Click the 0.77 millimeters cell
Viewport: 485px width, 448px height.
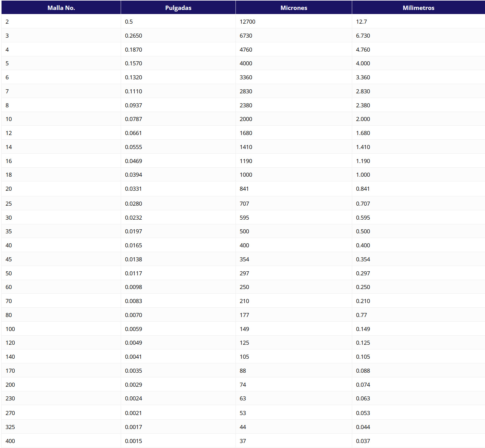[361, 315]
